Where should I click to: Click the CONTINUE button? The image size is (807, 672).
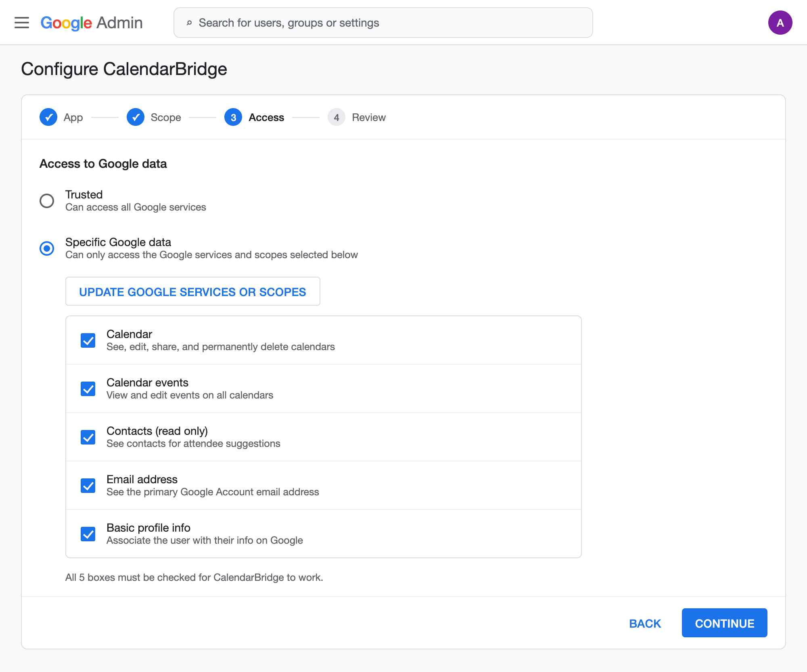(724, 623)
